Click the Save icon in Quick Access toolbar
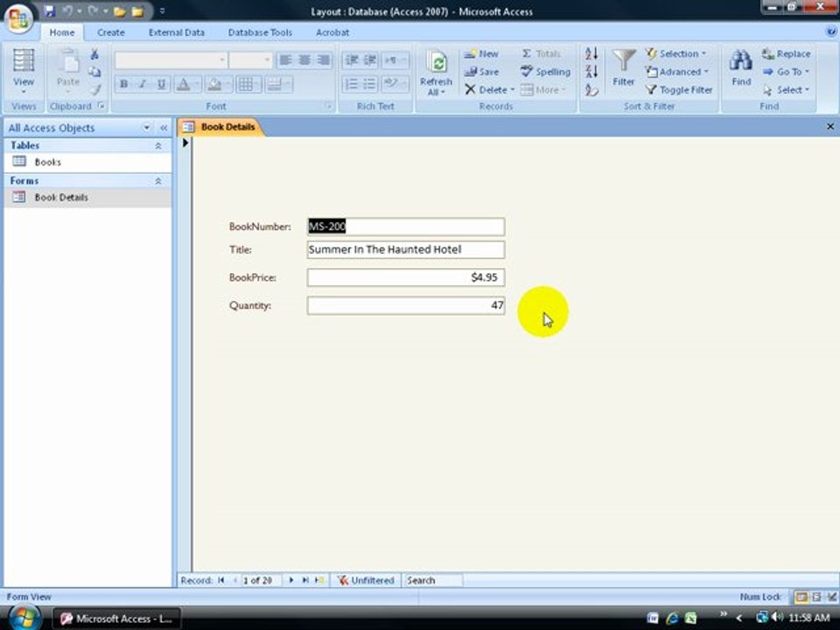This screenshot has width=840, height=630. pyautogui.click(x=50, y=10)
